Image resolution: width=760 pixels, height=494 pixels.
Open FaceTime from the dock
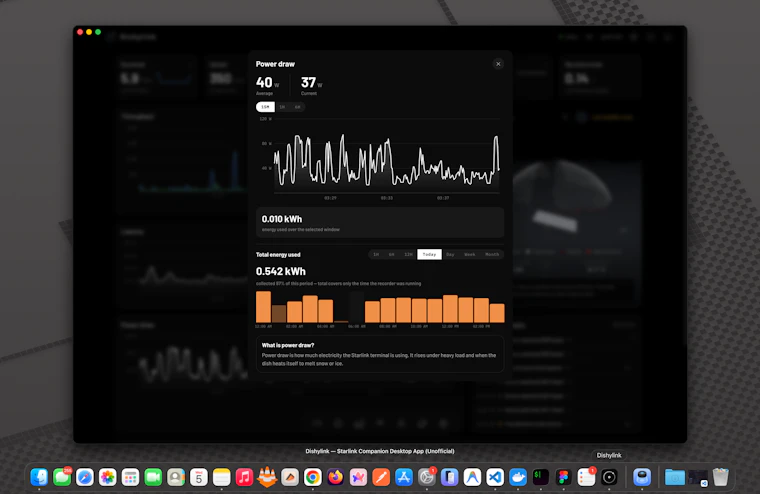153,478
